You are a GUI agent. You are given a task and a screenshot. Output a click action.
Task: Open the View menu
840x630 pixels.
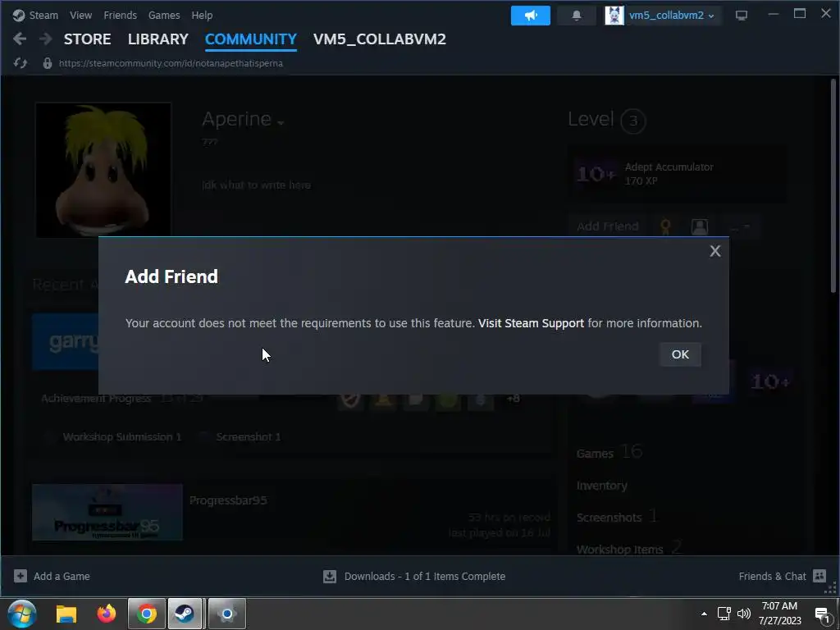tap(80, 15)
